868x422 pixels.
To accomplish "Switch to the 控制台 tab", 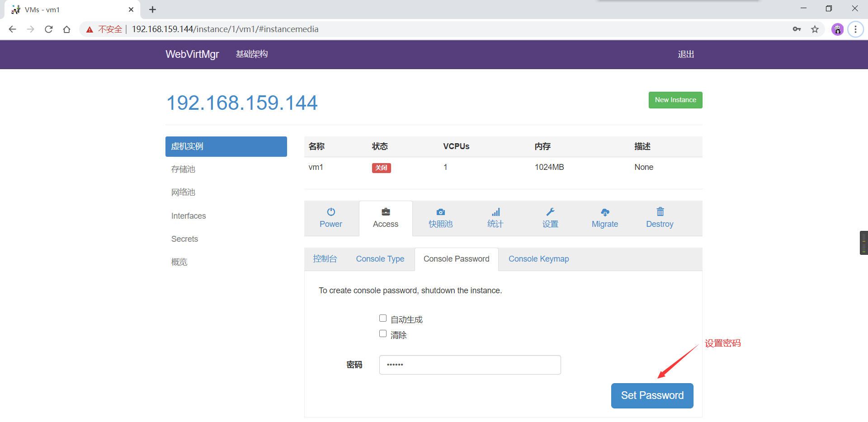I will coord(325,259).
